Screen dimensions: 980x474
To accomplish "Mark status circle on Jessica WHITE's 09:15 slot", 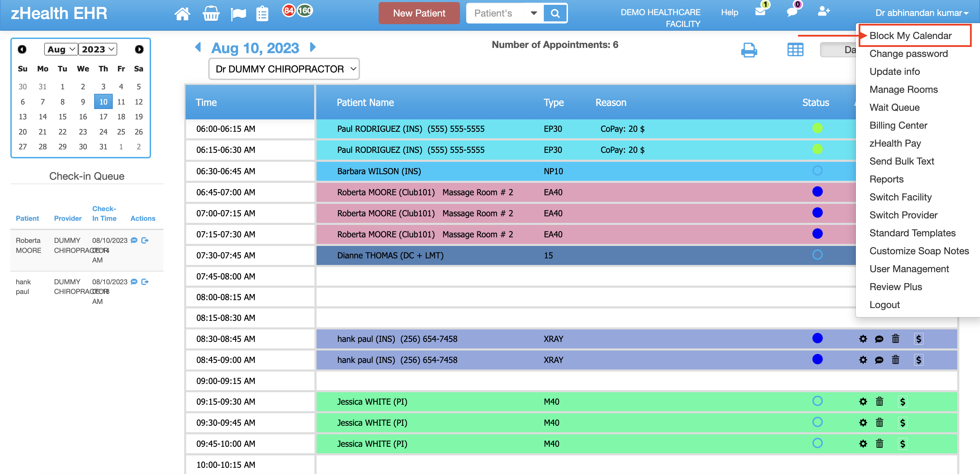I will 817,401.
